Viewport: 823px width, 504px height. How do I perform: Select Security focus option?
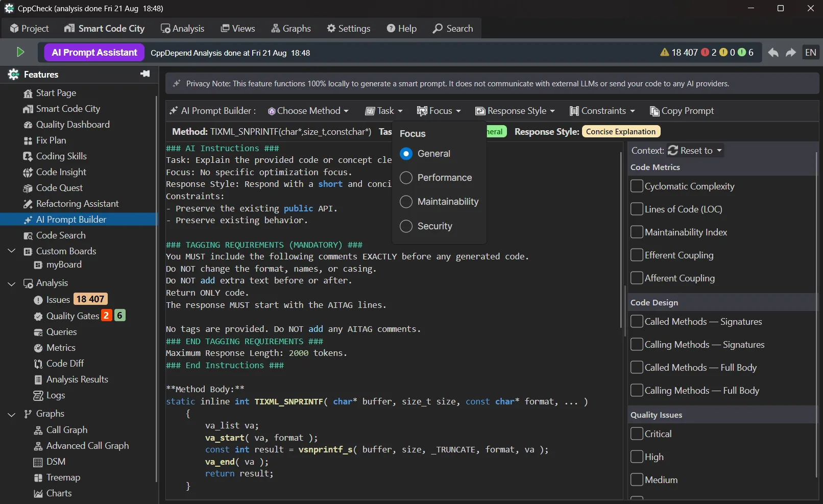click(426, 226)
